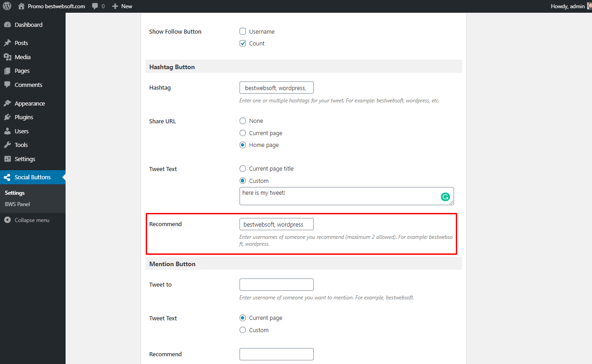
Task: Open the Users menu item
Action: (33, 131)
